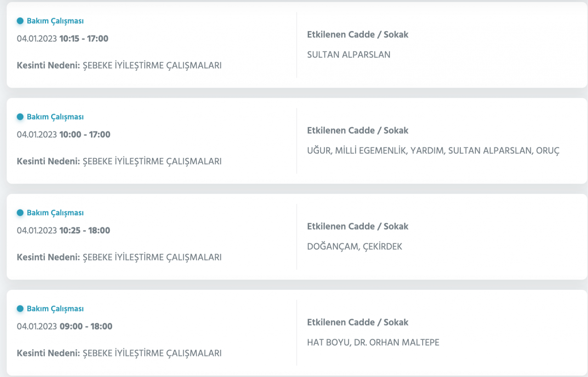Click the blue status dot in the 09:00 - 18:00 card
Screen dimensions: 588x377
click(20, 309)
